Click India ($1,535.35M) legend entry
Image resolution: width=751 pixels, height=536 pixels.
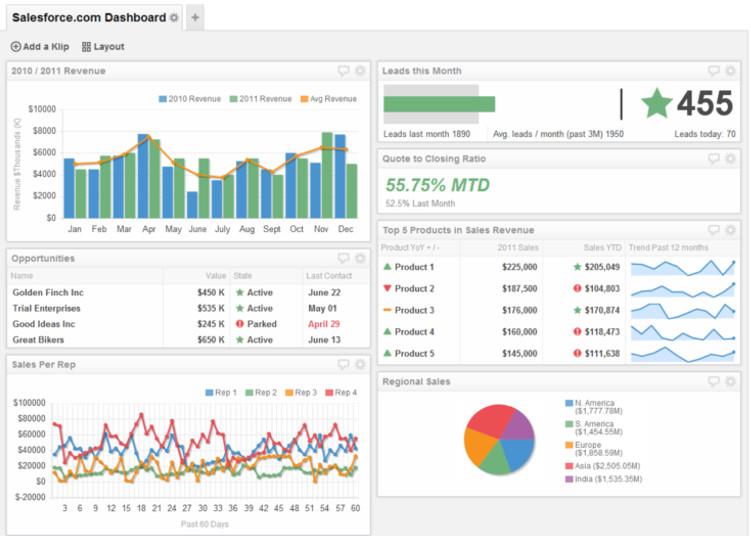pos(603,479)
